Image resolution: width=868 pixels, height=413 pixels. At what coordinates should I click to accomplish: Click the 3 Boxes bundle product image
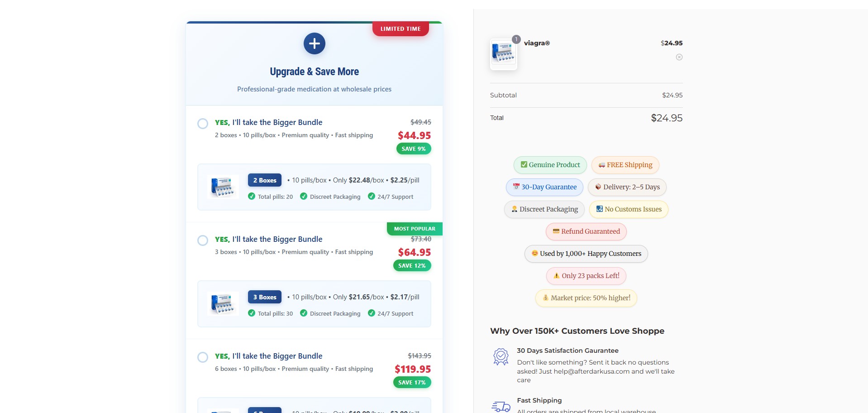tap(223, 303)
